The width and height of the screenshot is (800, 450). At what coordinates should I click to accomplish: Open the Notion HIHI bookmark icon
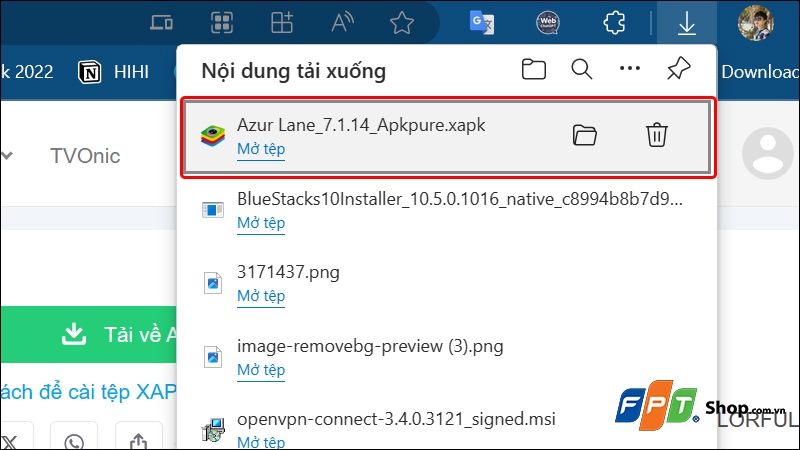(x=89, y=72)
